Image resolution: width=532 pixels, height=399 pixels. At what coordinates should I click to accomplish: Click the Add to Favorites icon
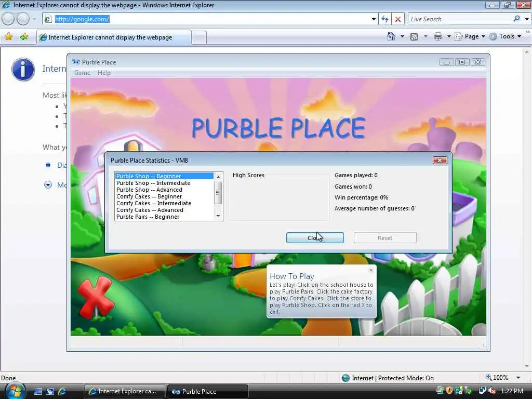tap(24, 37)
